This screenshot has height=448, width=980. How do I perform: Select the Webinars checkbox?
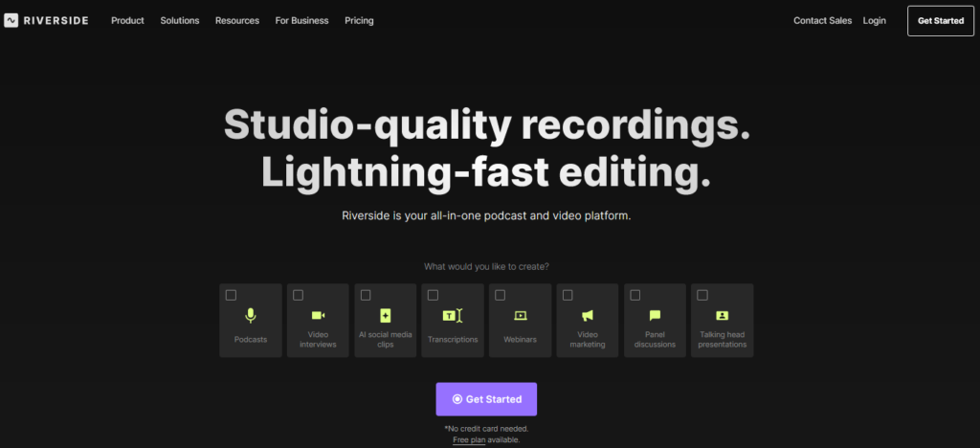tap(500, 295)
